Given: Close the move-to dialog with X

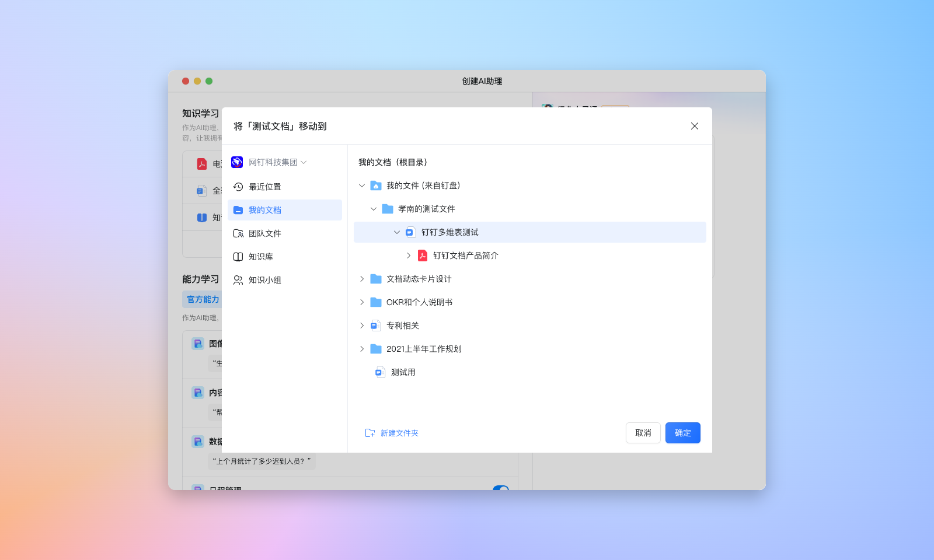Looking at the screenshot, I should pos(695,126).
